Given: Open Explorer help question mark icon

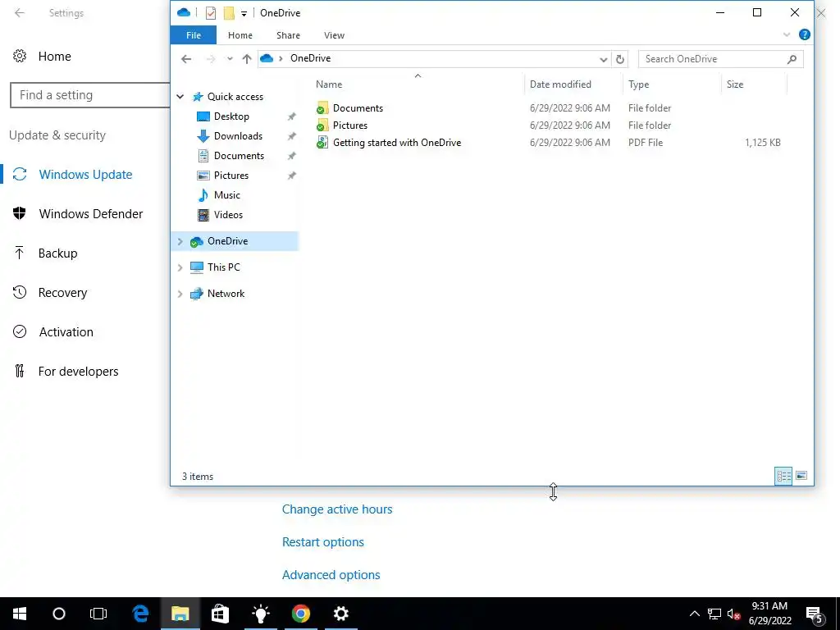Looking at the screenshot, I should coord(804,34).
